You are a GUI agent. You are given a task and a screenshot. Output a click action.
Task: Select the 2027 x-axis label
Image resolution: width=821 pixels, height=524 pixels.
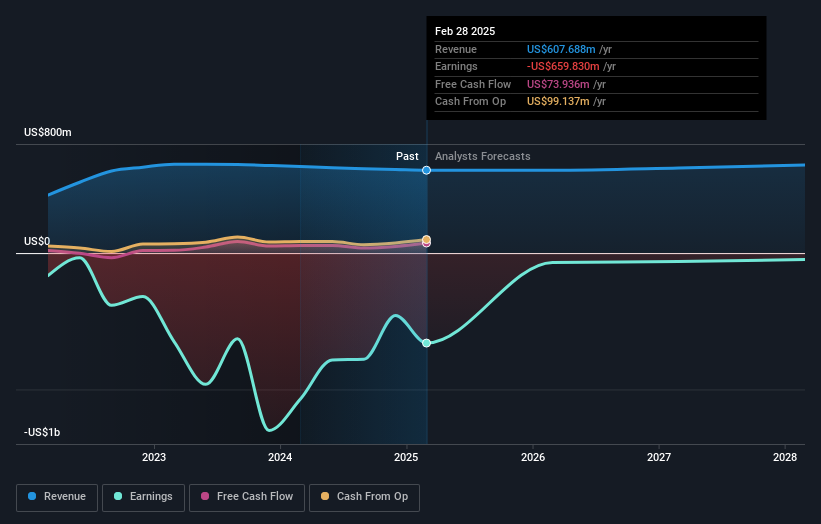point(659,457)
